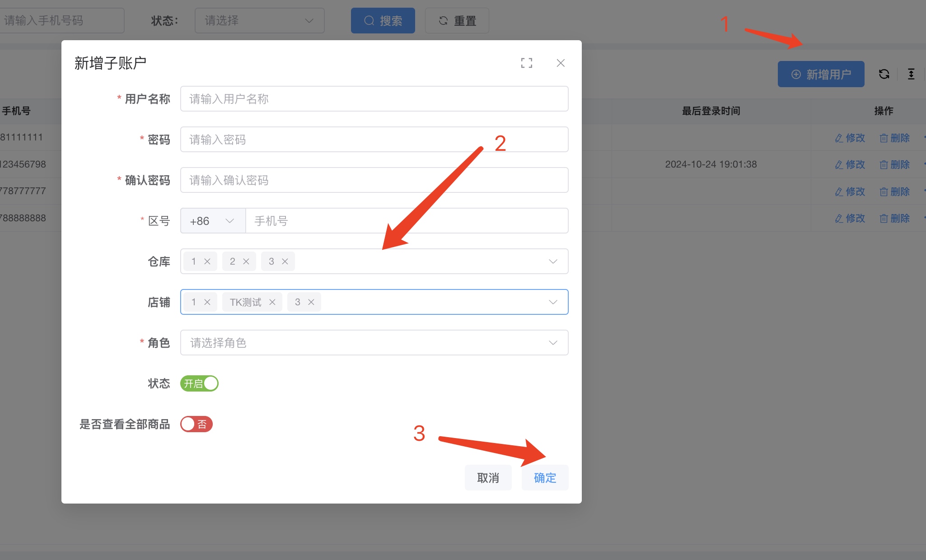This screenshot has width=926, height=560.
Task: Remove warehouse tag 1
Action: (x=207, y=261)
